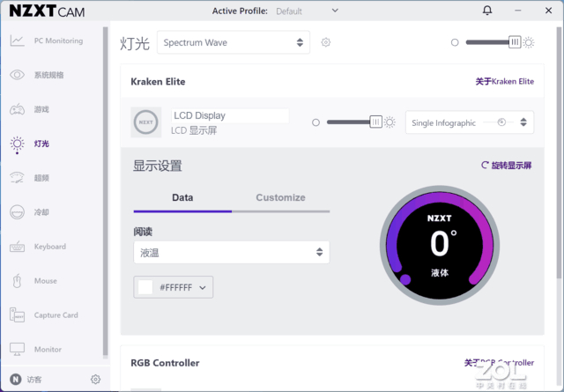Click the circular LCD preview display
The width and height of the screenshot is (564, 392).
pos(440,245)
